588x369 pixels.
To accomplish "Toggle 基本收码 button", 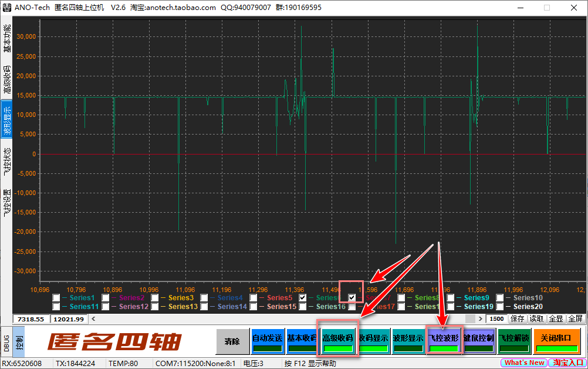I will tap(302, 341).
